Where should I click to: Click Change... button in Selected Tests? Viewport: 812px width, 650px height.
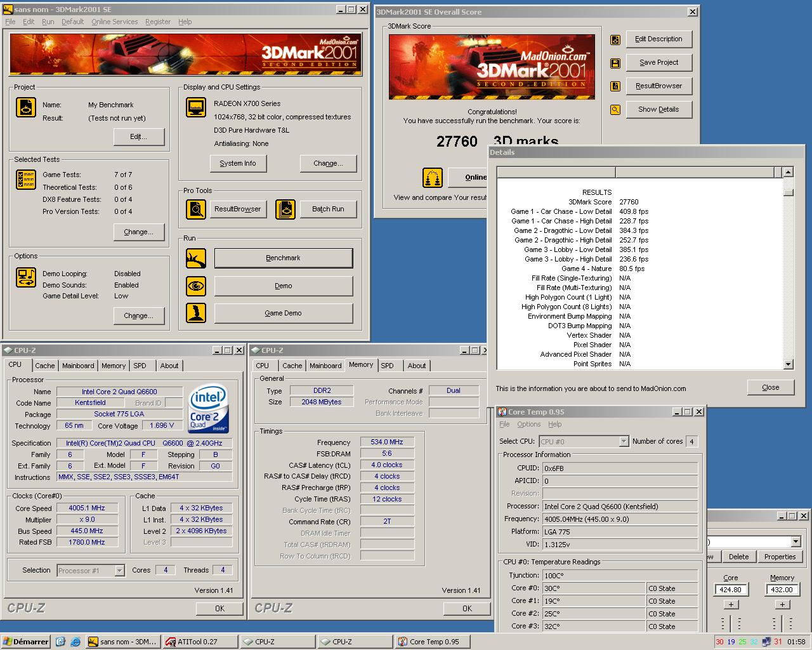[139, 232]
